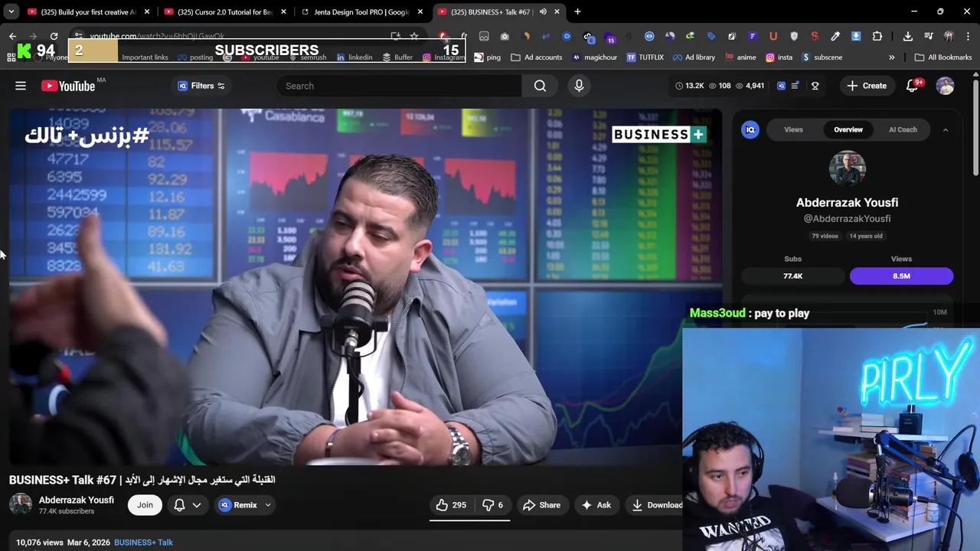The height and width of the screenshot is (551, 980).
Task: Click the channel photo in vidIQ panel
Action: point(847,169)
